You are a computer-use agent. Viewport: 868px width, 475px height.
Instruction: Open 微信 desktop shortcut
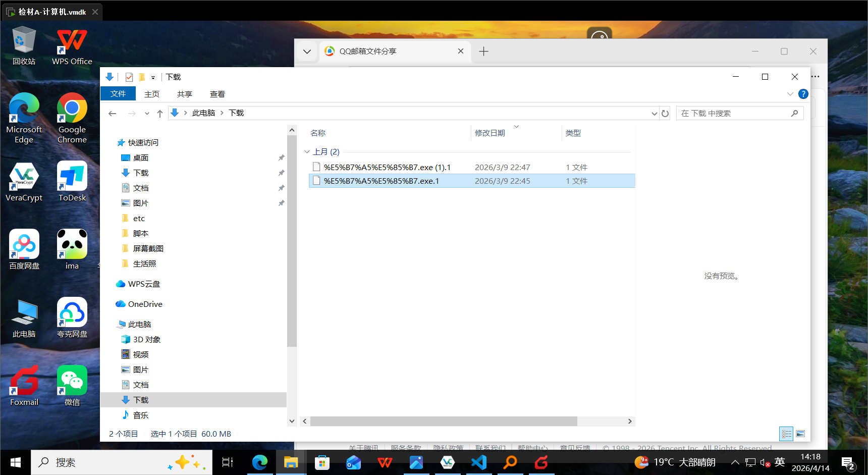(x=72, y=386)
